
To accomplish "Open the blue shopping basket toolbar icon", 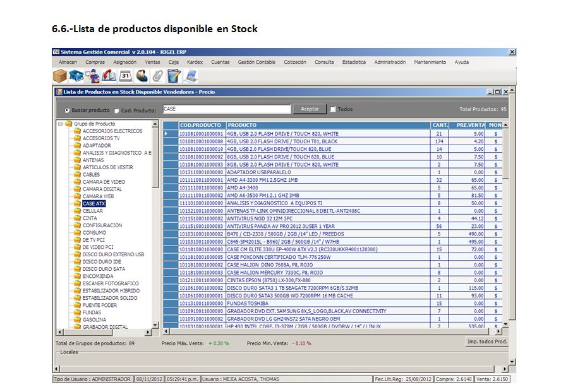I will pos(76,76).
